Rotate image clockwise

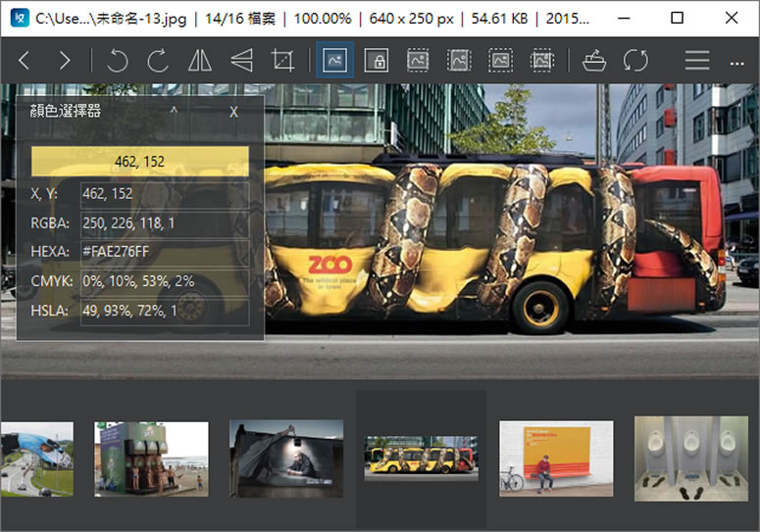(x=158, y=61)
